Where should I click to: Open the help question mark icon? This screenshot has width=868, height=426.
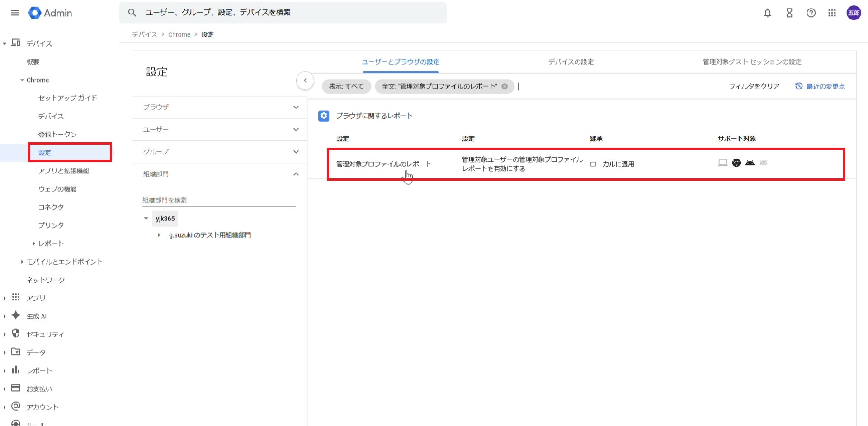click(811, 13)
